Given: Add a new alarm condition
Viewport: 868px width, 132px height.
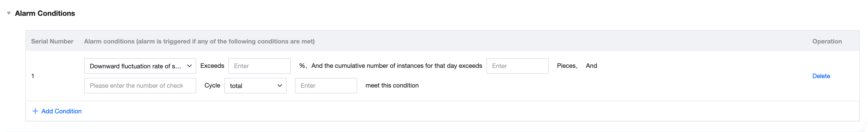Looking at the screenshot, I should 61,111.
